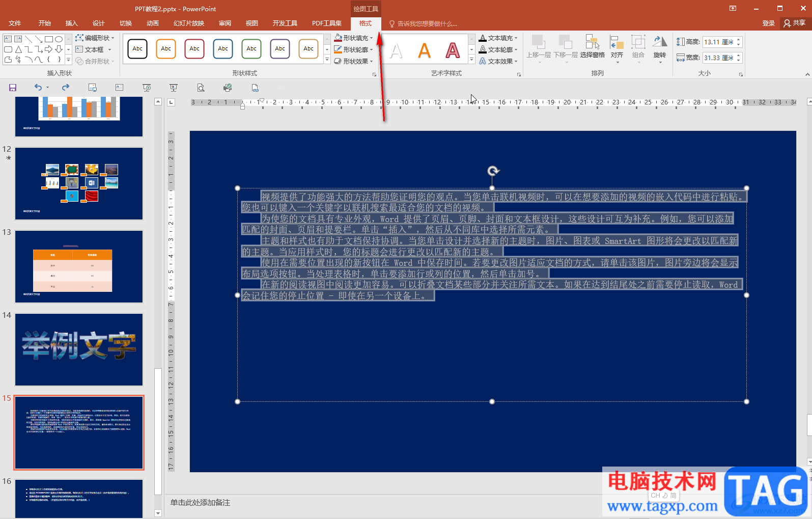
Task: Select the left brace shape in gallery
Action: coord(49,60)
